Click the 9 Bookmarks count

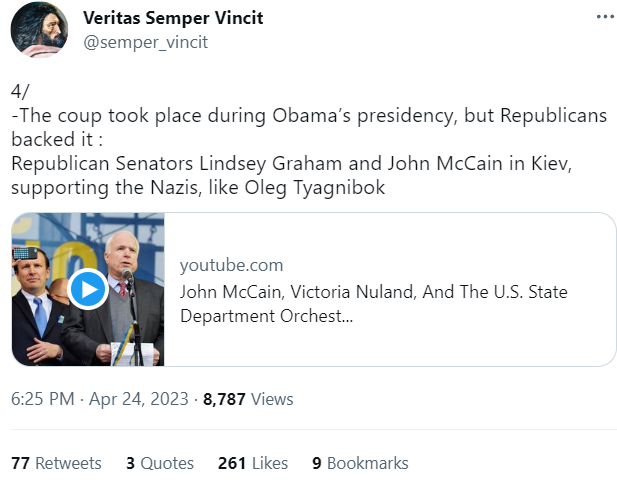tap(360, 463)
